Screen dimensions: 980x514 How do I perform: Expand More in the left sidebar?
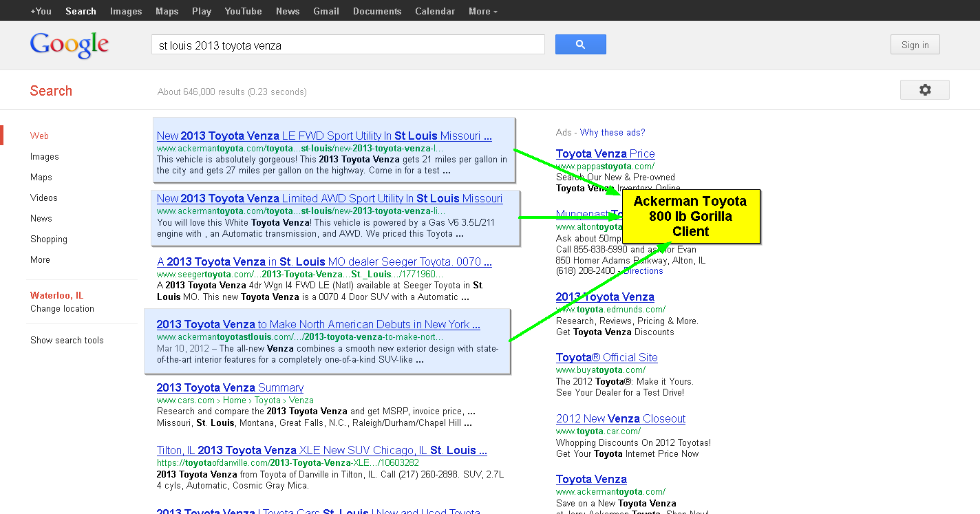tap(40, 259)
